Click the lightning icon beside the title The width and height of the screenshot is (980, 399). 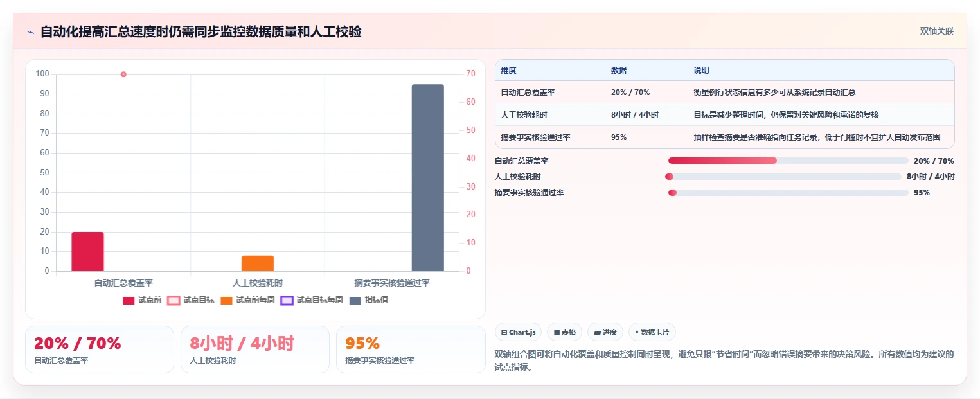[30, 32]
